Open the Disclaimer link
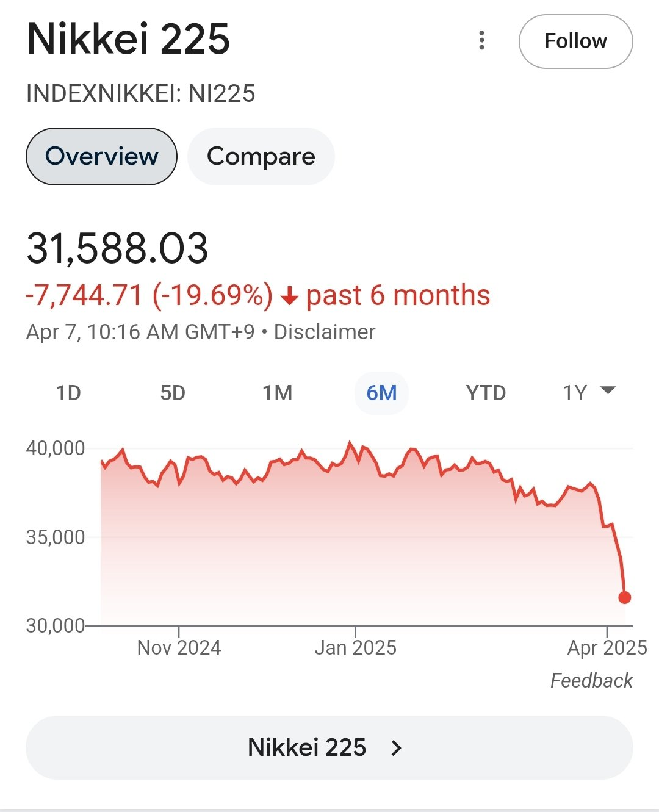Image resolution: width=659 pixels, height=812 pixels. pos(325,332)
